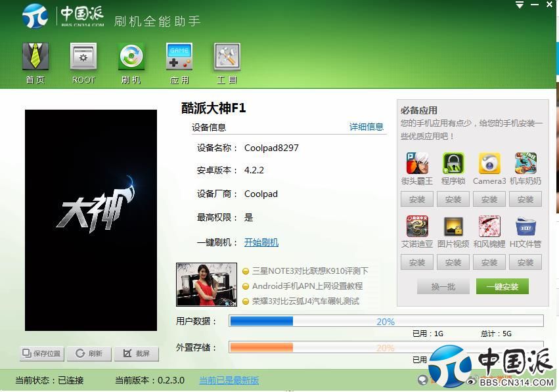Click the HI文件管 file manager icon

pos(525,226)
